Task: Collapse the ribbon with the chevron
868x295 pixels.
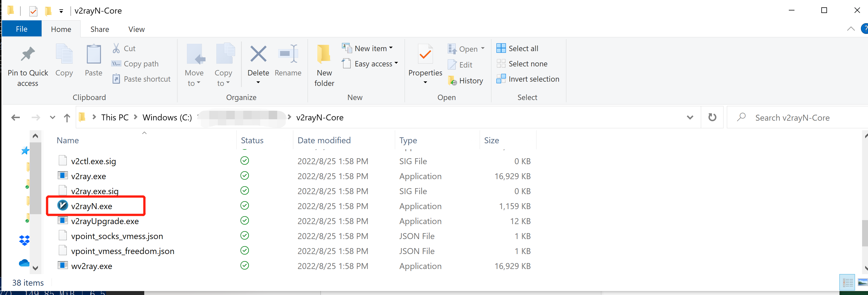Action: [850, 29]
